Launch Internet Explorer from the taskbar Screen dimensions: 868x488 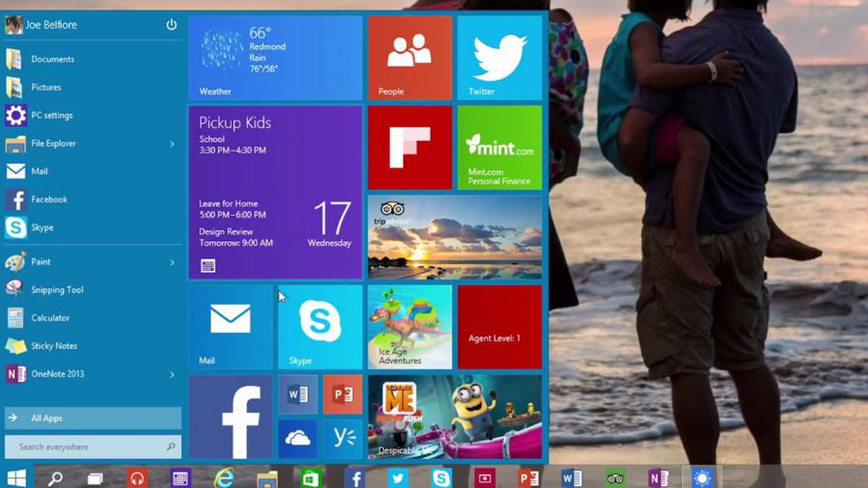[x=226, y=478]
